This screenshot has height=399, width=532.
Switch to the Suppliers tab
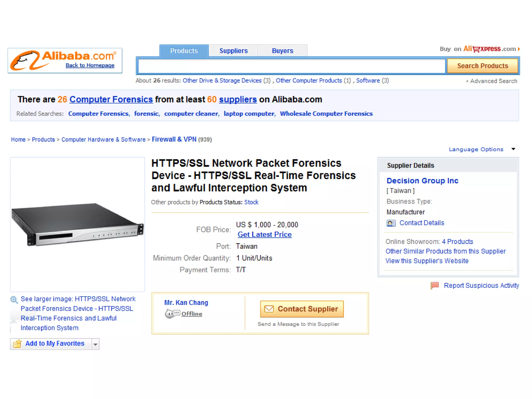point(233,51)
